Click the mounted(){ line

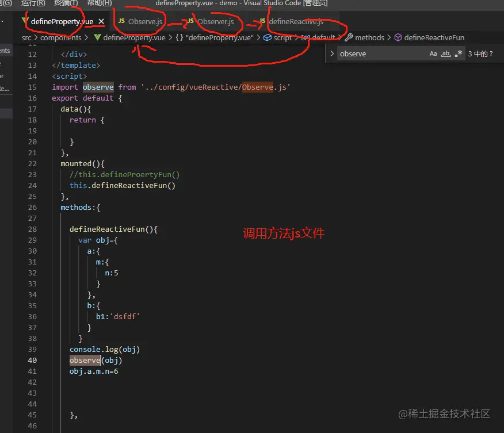click(x=82, y=163)
